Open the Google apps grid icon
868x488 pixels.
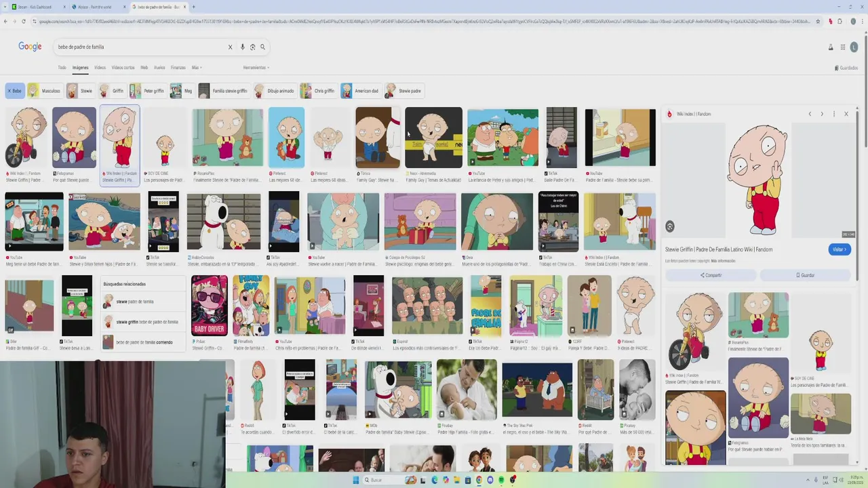point(843,47)
